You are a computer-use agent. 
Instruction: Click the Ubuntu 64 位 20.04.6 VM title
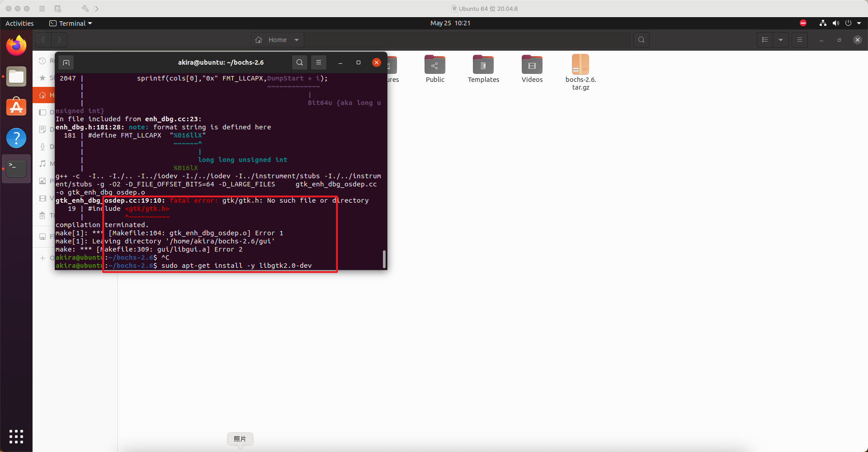(x=488, y=9)
